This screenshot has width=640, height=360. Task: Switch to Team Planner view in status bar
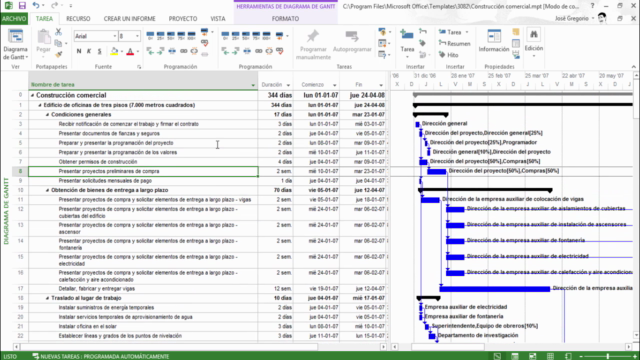pos(533,356)
